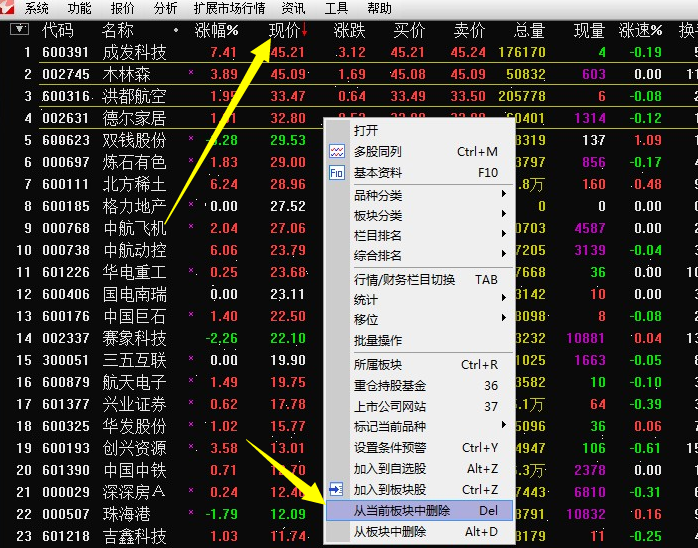The image size is (698, 548).
Task: Sort by the 现量 column header
Action: tap(589, 30)
